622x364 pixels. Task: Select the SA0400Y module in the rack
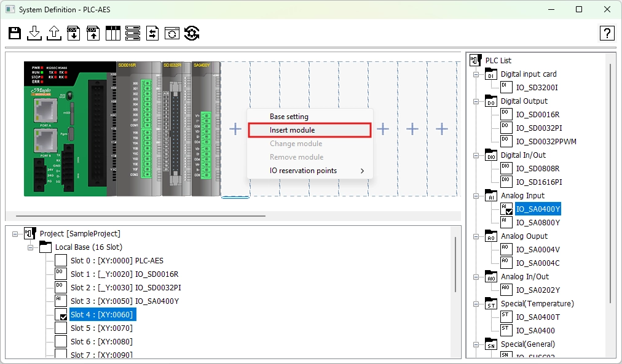[207, 129]
